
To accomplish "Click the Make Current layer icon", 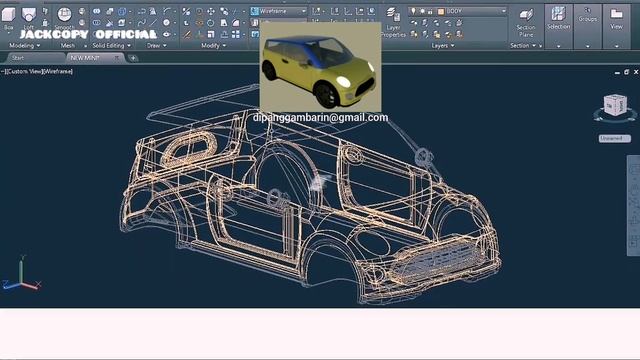I will pos(459,23).
